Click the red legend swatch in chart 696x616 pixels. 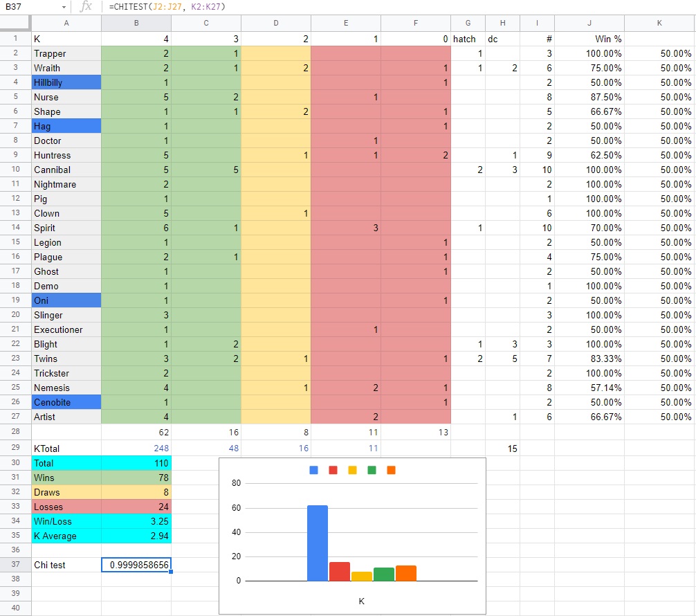(333, 470)
